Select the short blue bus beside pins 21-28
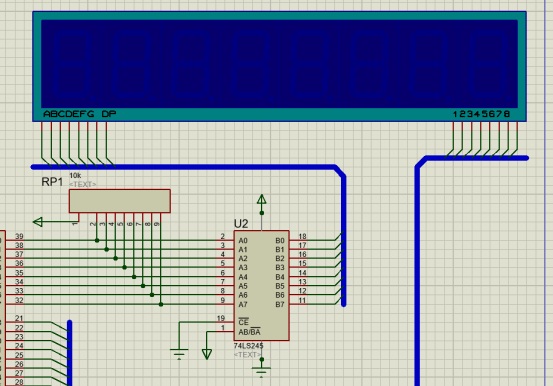Viewport: 553px width, 386px height. point(69,353)
